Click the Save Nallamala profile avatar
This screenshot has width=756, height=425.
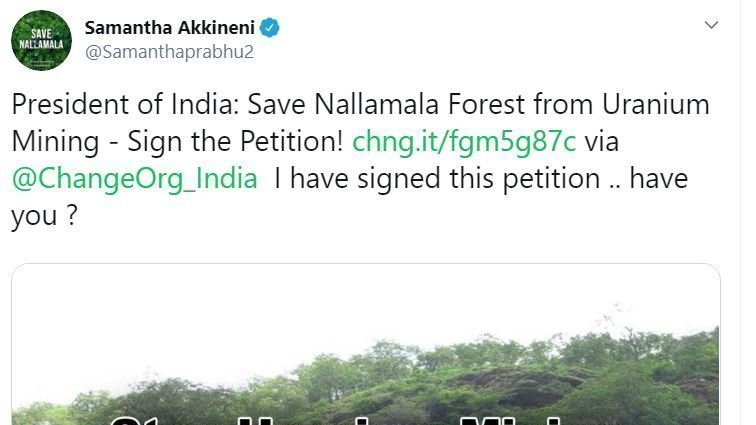pos(40,42)
